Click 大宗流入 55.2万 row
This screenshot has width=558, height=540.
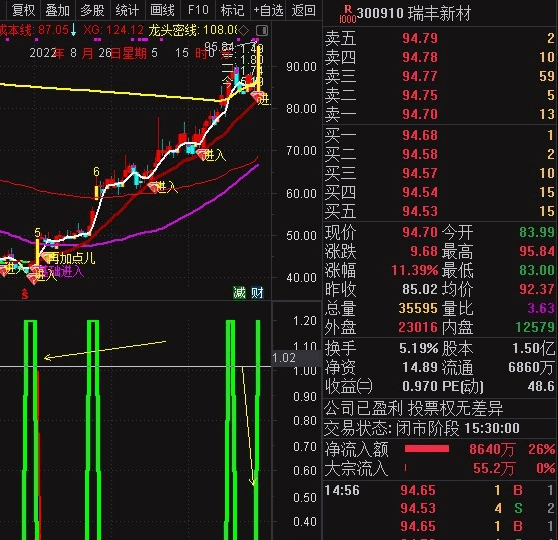pos(439,468)
